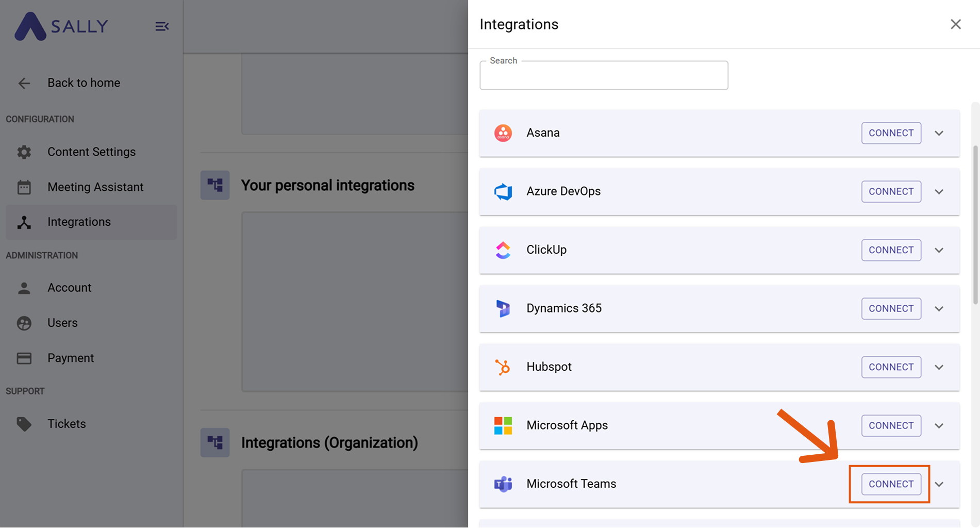The image size is (980, 528).
Task: Click the Microsoft Teams label
Action: (571, 484)
